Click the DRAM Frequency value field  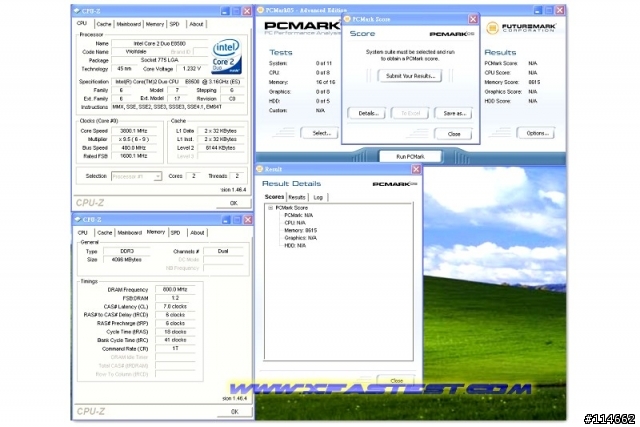[175, 289]
